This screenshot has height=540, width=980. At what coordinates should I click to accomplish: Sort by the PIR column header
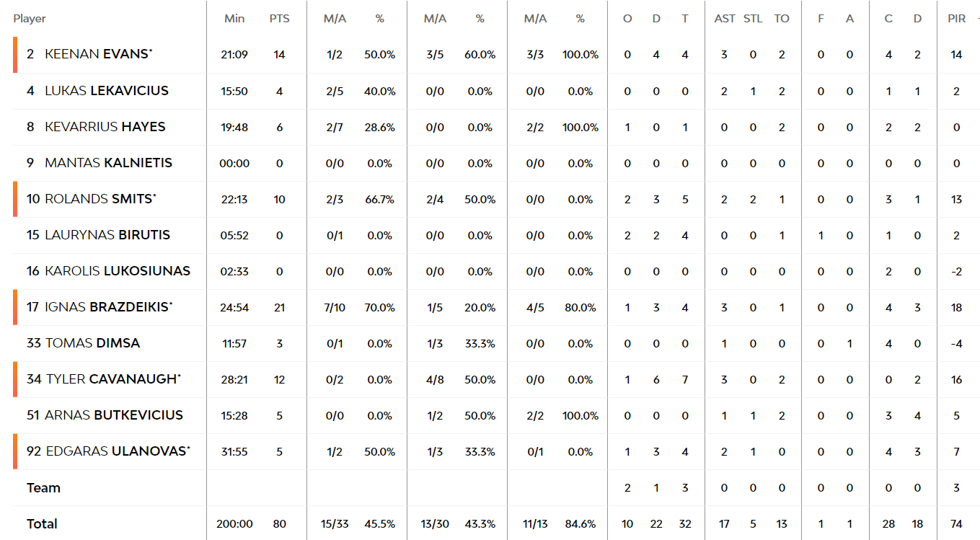click(x=957, y=19)
